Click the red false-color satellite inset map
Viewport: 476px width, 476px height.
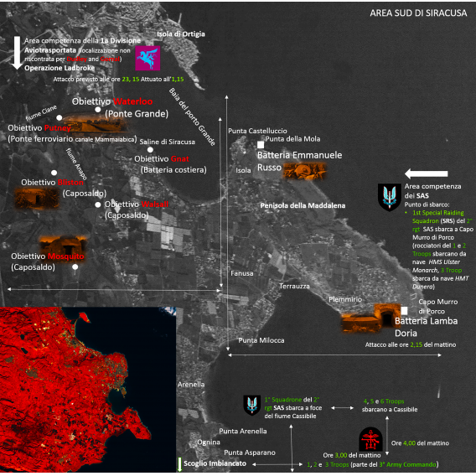click(88, 390)
